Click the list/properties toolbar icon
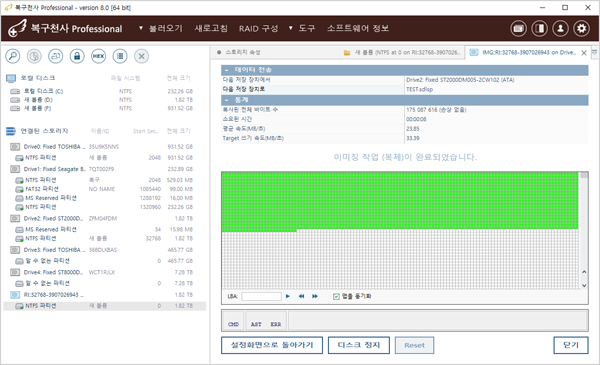 (x=120, y=56)
